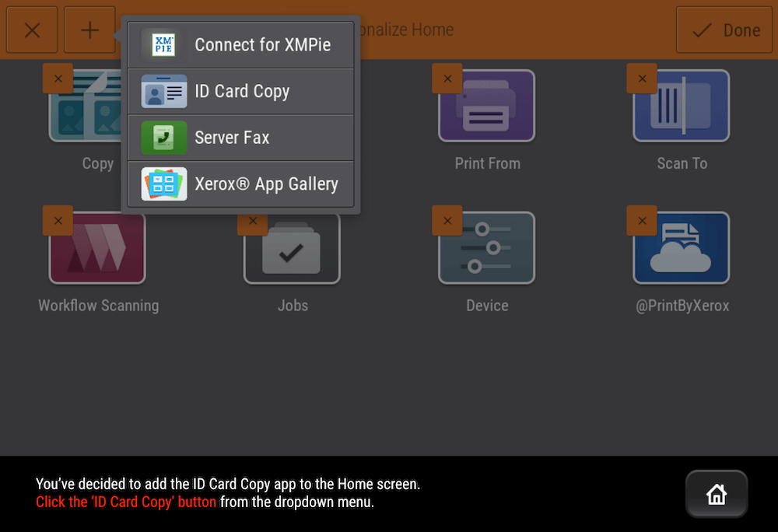
Task: Launch Workflow Scanning
Action: 97,247
